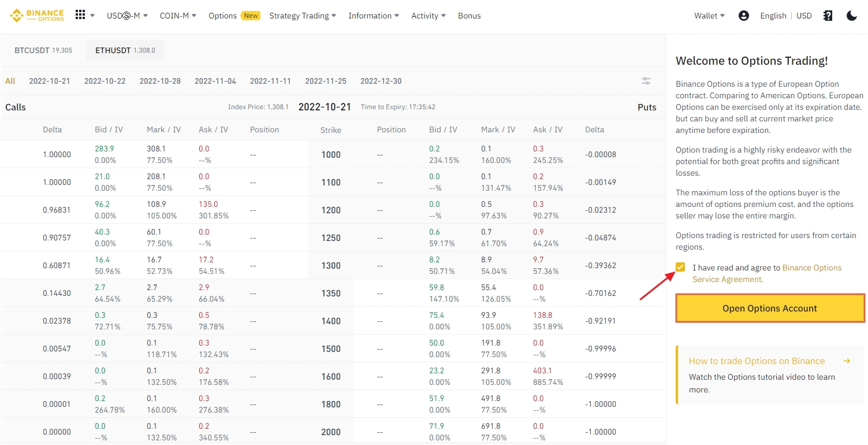Switch to the ETHUSDT tab
The image size is (868, 445).
[125, 50]
